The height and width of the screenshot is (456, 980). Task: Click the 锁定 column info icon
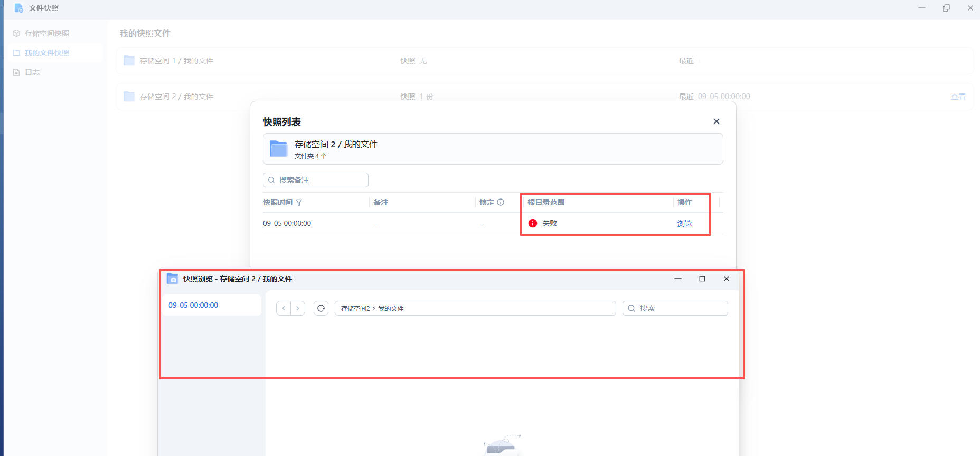[x=501, y=202]
